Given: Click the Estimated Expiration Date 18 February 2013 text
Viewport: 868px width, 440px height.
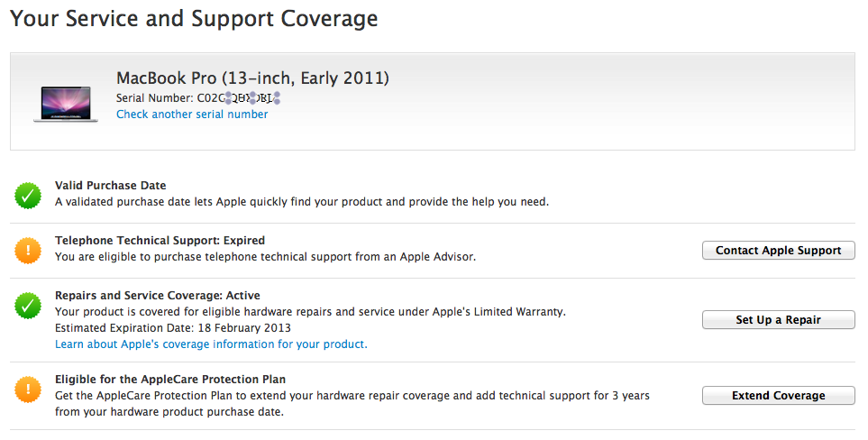Looking at the screenshot, I should [173, 328].
